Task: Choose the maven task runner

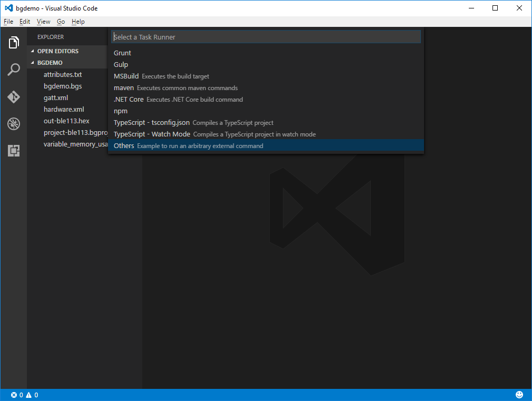Action: [x=266, y=87]
